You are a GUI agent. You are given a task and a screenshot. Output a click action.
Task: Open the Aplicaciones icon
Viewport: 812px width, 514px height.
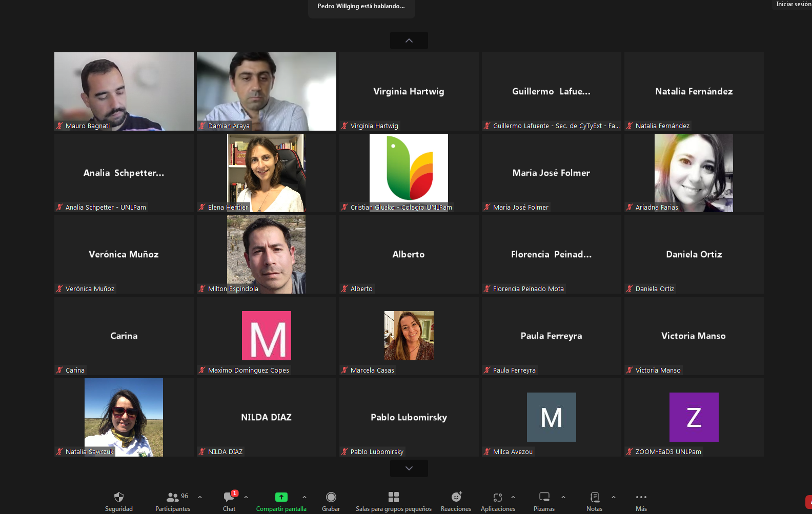click(x=498, y=497)
